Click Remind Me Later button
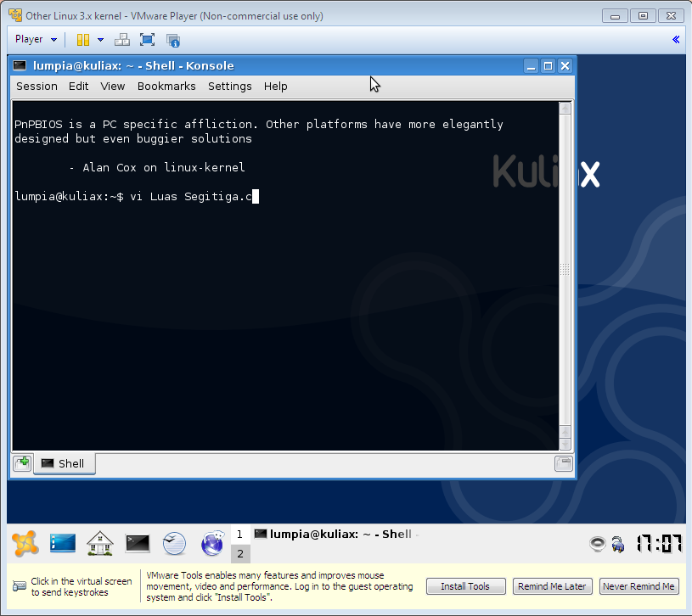This screenshot has height=616, width=692. point(552,586)
